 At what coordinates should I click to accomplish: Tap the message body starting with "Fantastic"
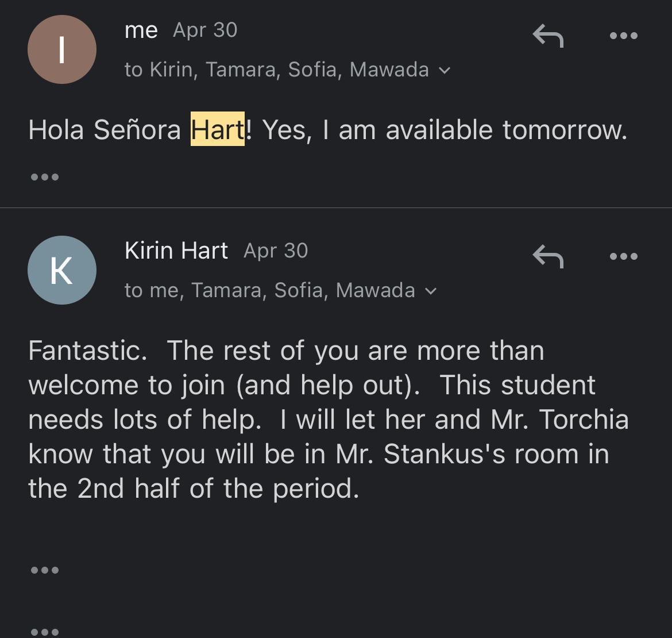327,420
